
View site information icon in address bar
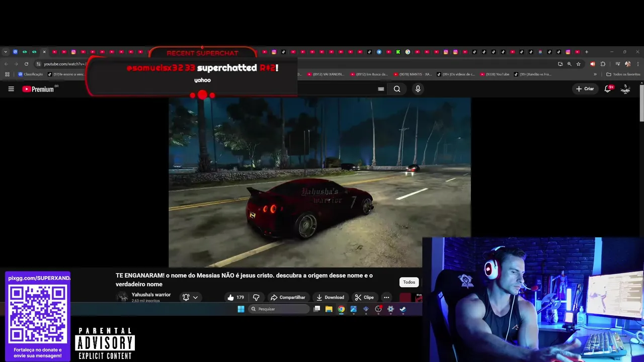tap(38, 64)
